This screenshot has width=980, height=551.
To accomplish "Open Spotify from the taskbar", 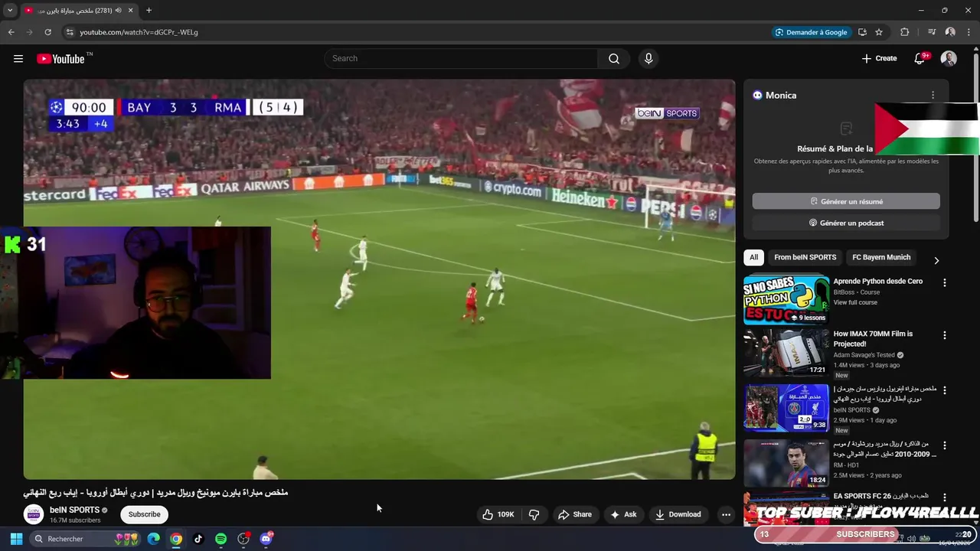I will click(x=220, y=539).
